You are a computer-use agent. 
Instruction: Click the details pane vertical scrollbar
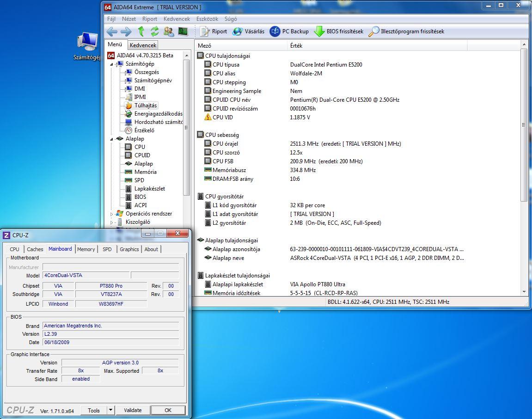click(x=524, y=126)
